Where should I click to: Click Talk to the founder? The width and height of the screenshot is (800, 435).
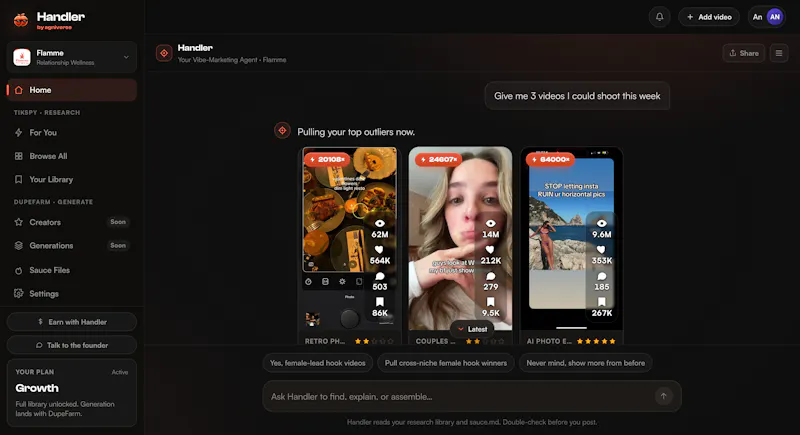(x=72, y=345)
